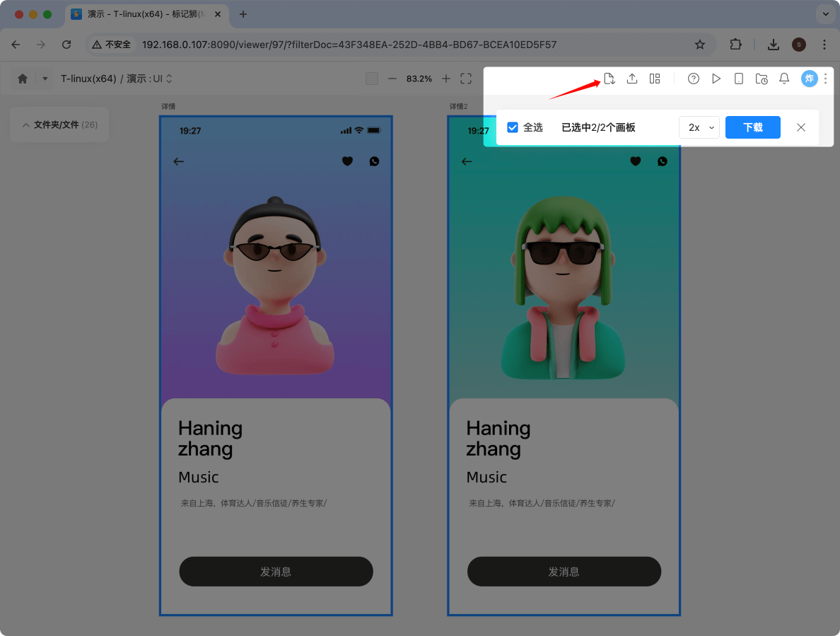Open the export/download document icon
The width and height of the screenshot is (840, 636).
pos(609,79)
